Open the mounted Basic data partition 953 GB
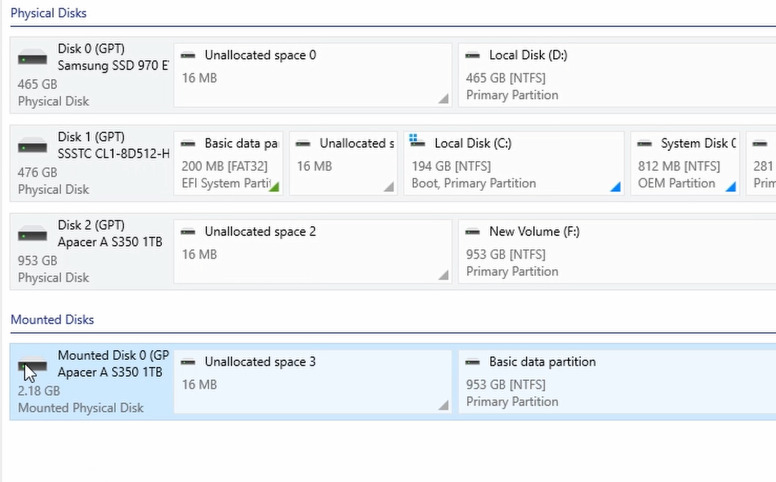The height and width of the screenshot is (482, 776). point(617,382)
